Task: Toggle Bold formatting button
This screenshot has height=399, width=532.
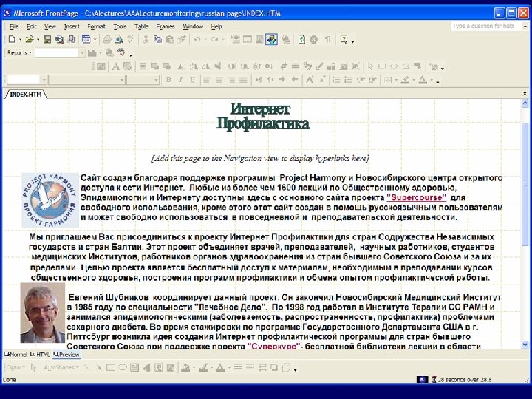Action: pos(168,80)
